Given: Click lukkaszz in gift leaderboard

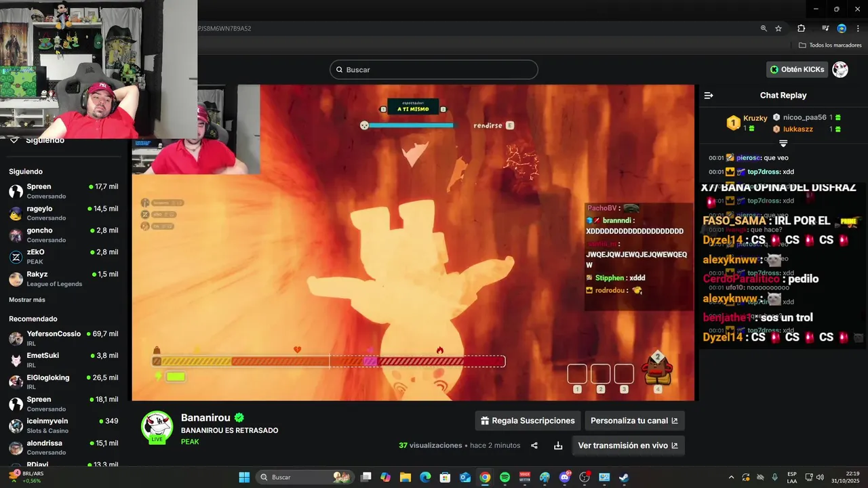Looking at the screenshot, I should point(797,129).
